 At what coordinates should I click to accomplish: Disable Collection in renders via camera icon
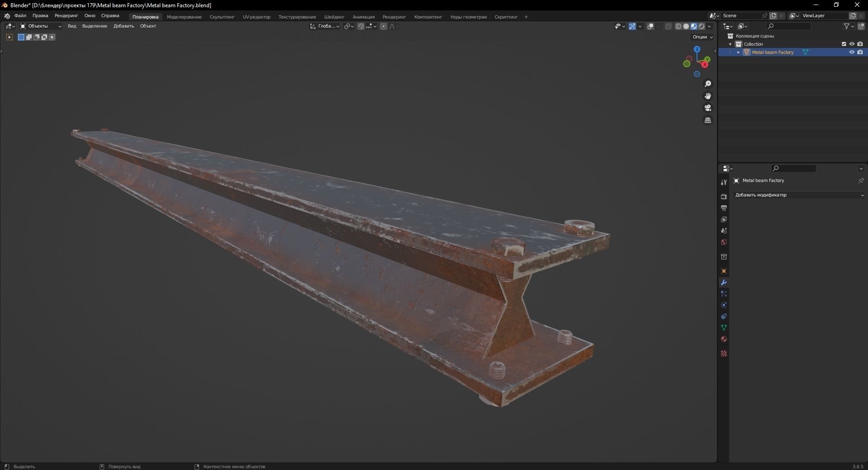click(860, 44)
